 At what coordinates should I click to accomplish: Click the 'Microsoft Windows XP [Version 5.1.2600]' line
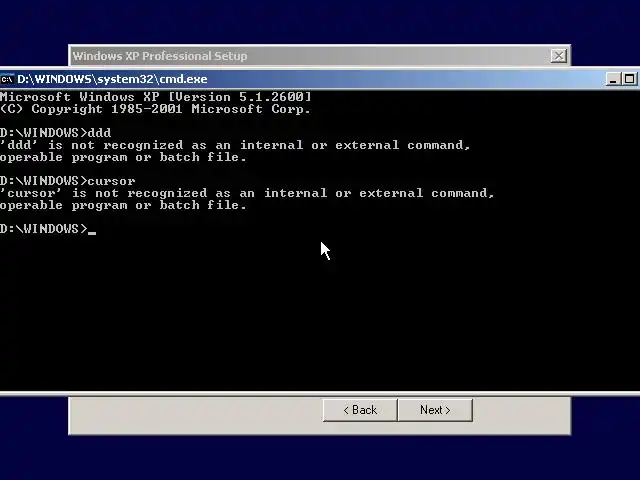click(x=156, y=97)
